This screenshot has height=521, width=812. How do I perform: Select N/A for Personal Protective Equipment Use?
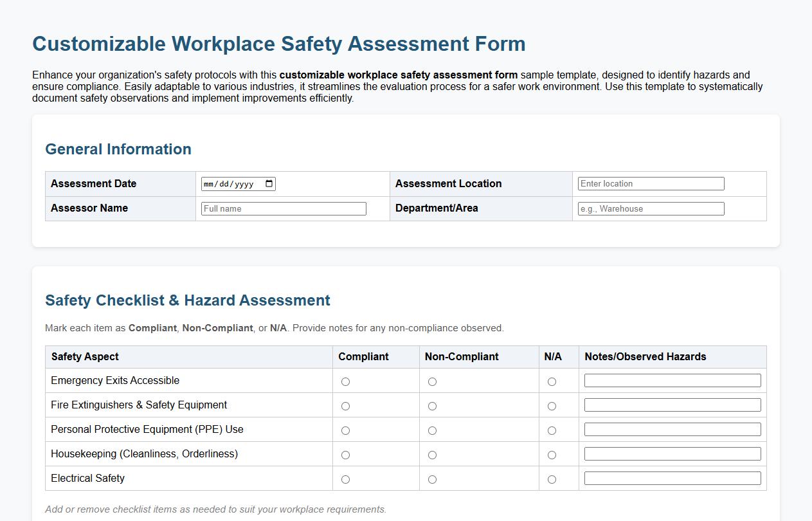point(552,430)
